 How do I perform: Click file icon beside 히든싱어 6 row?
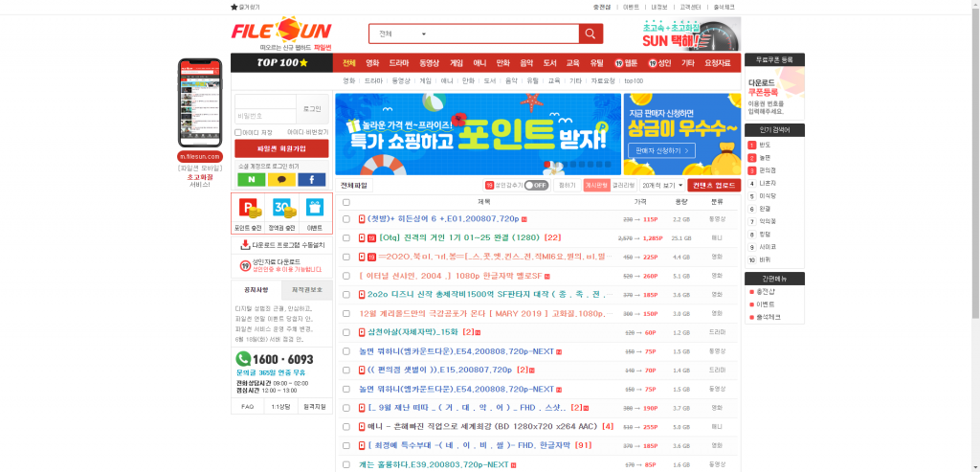(361, 219)
